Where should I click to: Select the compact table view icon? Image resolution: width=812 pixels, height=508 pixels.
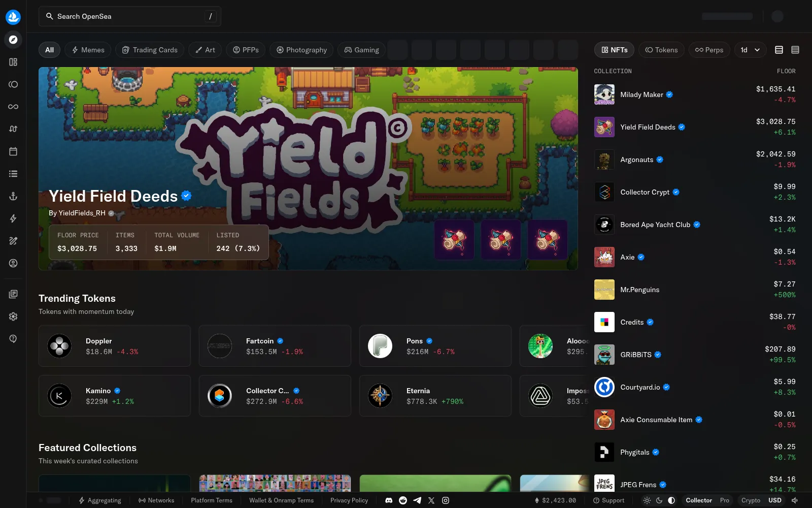pos(795,50)
